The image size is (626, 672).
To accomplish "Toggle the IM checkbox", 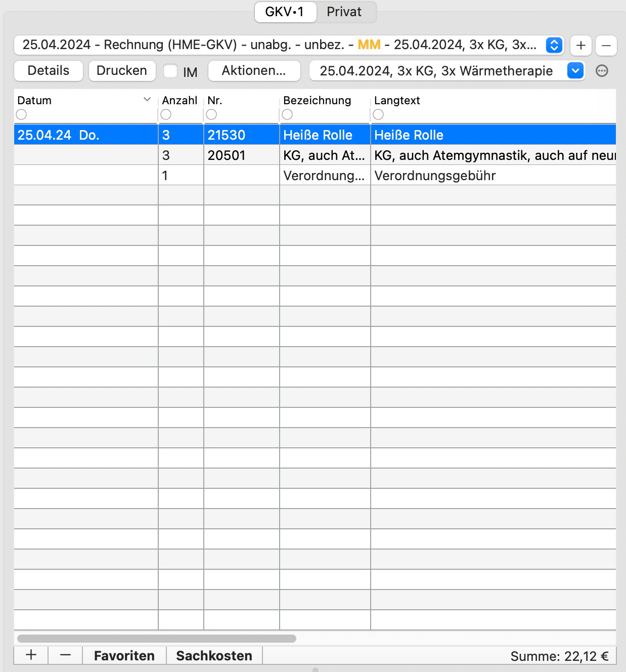I will 171,71.
